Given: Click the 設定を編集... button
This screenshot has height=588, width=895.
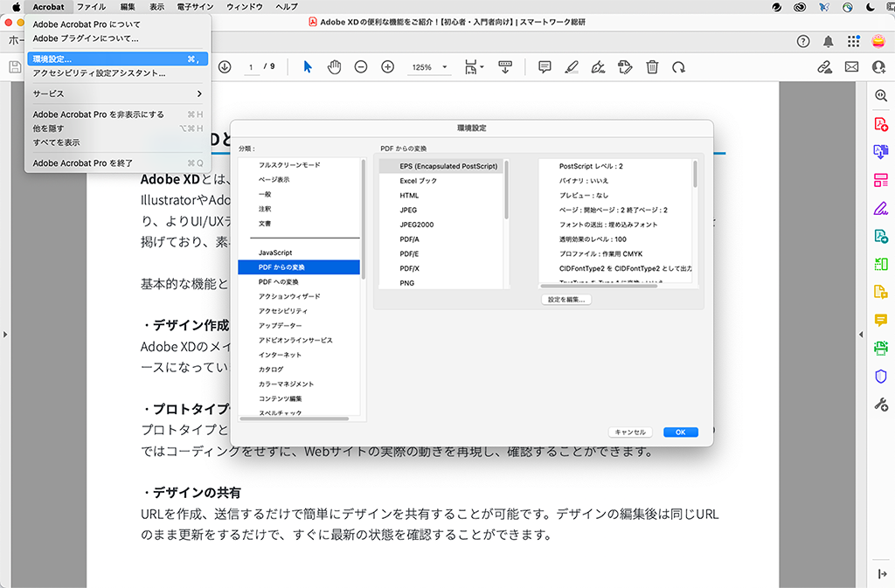Looking at the screenshot, I should tap(566, 300).
